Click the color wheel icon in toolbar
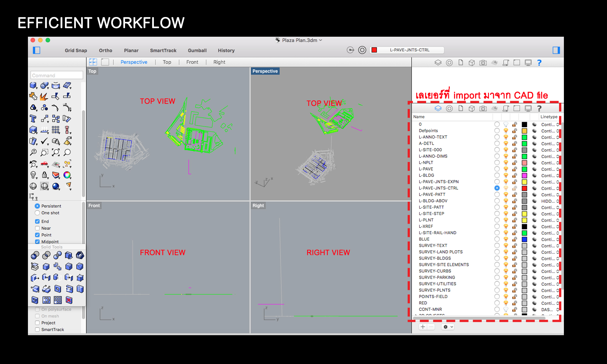Image resolution: width=607 pixels, height=364 pixels. (x=67, y=175)
